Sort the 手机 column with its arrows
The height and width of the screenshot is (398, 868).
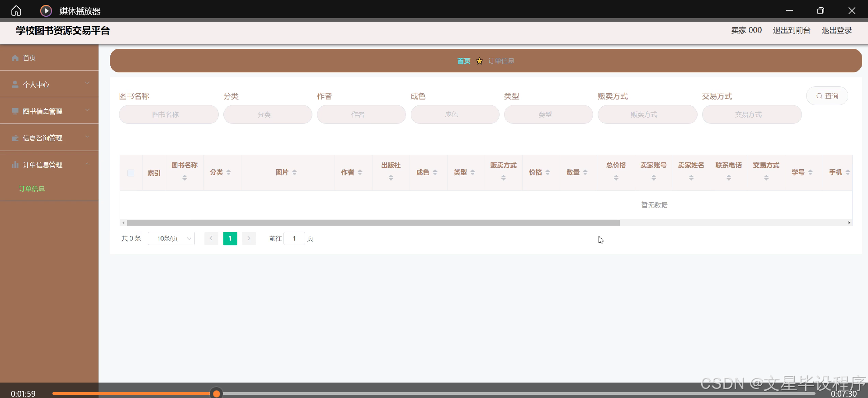pyautogui.click(x=848, y=172)
